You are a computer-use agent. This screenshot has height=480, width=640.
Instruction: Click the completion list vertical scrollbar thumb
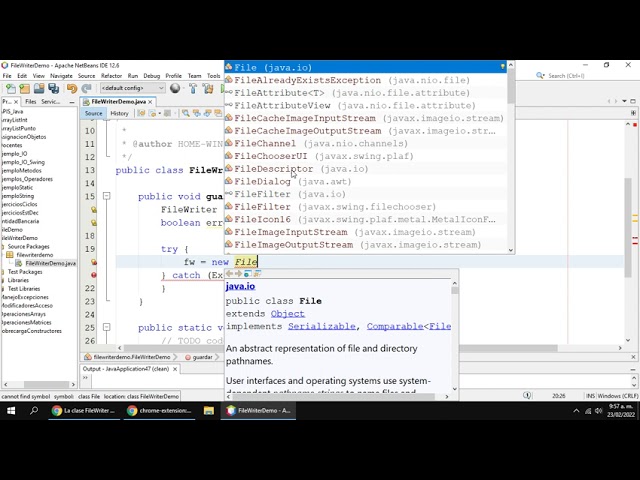[511, 86]
